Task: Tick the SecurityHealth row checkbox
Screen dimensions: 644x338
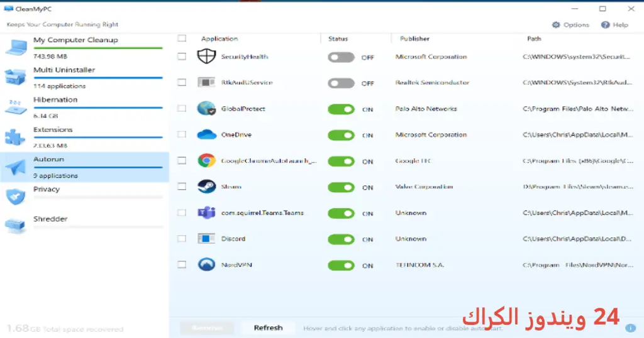Action: pos(182,56)
